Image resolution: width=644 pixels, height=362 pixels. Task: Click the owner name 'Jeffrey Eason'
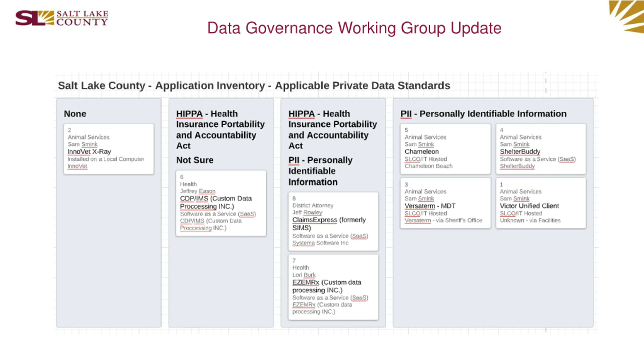198,191
